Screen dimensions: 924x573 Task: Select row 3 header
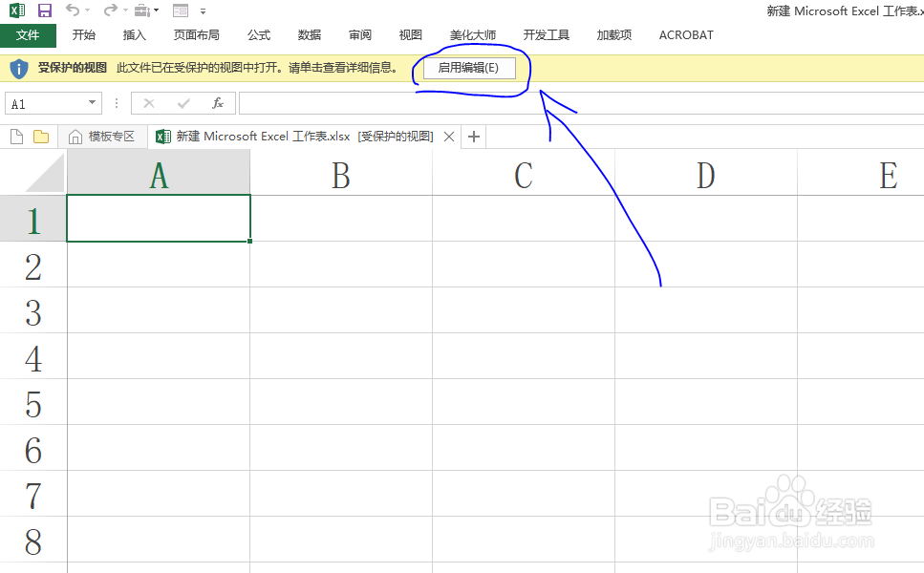[x=33, y=309]
